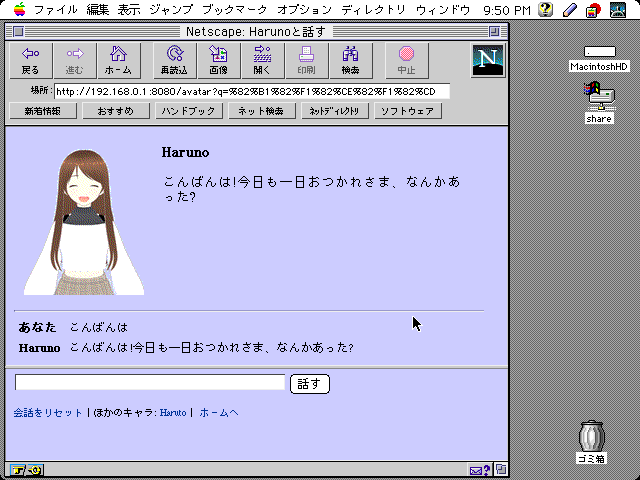Click the 会話をリセット link
640x480 pixels.
pos(48,413)
